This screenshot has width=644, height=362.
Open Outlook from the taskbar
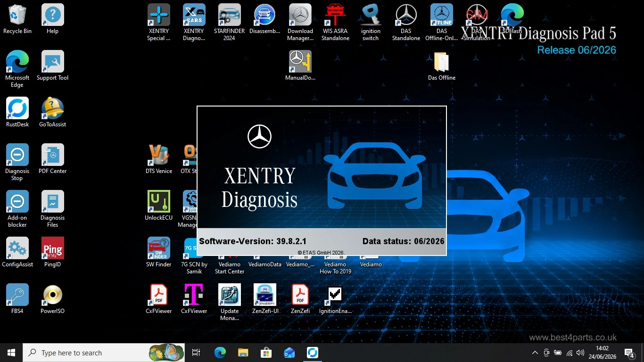289,353
